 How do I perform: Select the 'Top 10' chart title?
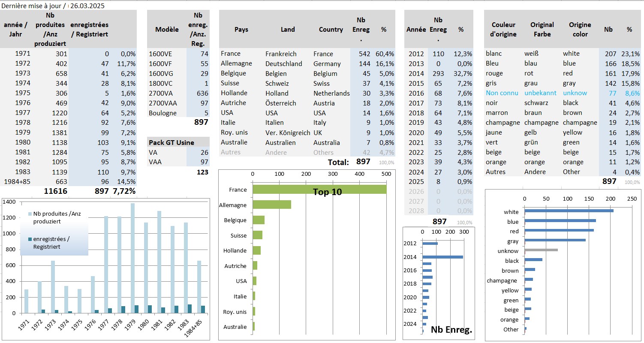point(328,192)
